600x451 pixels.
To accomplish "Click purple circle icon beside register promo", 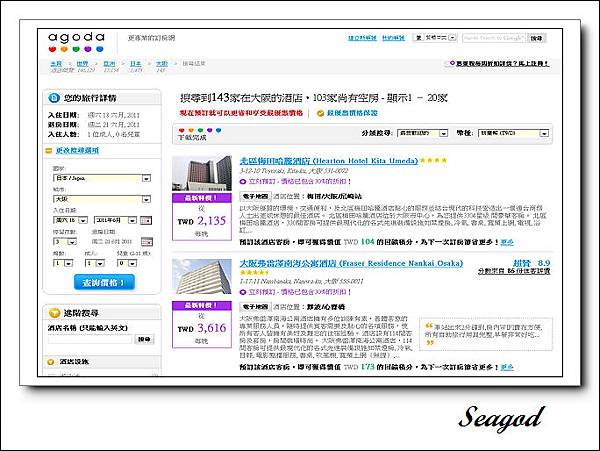I will pos(452,63).
